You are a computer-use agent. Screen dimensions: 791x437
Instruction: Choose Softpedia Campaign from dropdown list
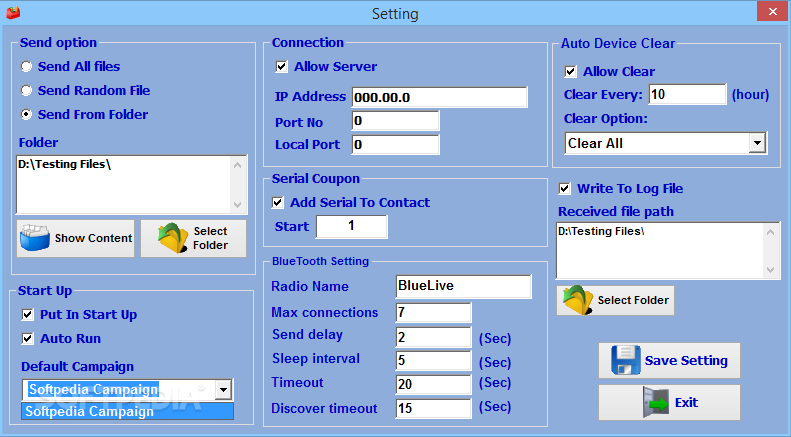[127, 411]
